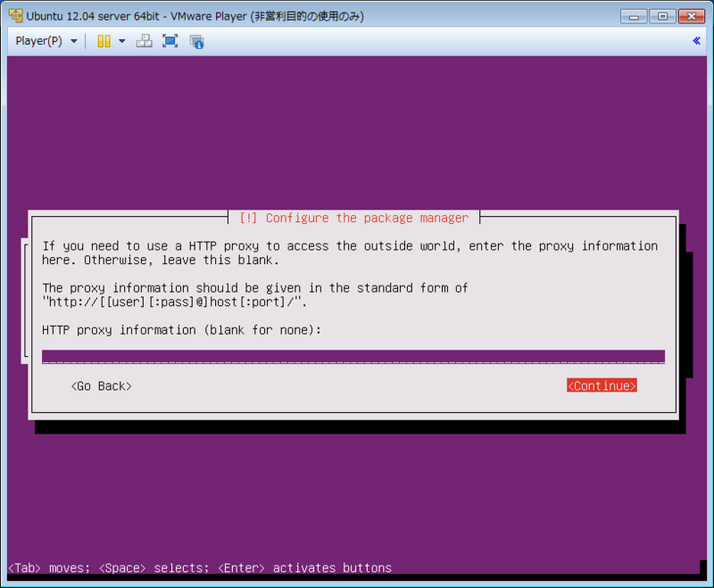Click the VMware Player title bar icon
The height and width of the screenshot is (588, 714).
16,16
